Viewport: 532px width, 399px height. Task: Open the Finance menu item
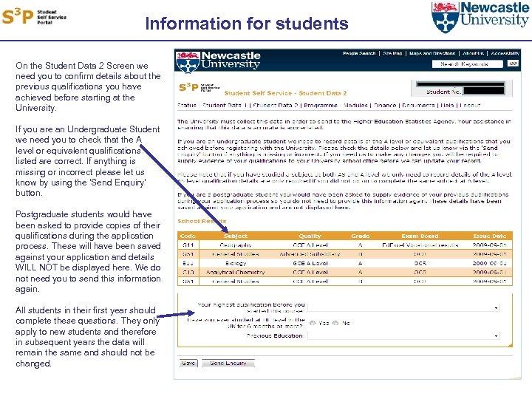(385, 105)
